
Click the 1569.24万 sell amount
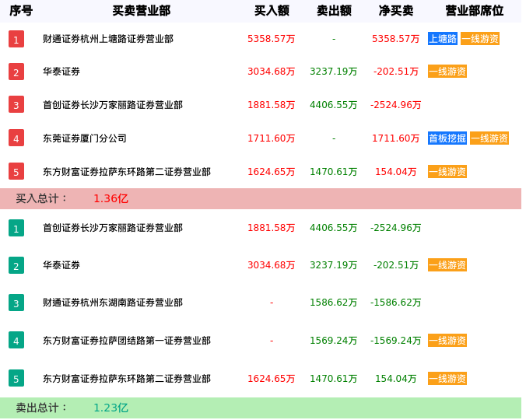tap(334, 341)
